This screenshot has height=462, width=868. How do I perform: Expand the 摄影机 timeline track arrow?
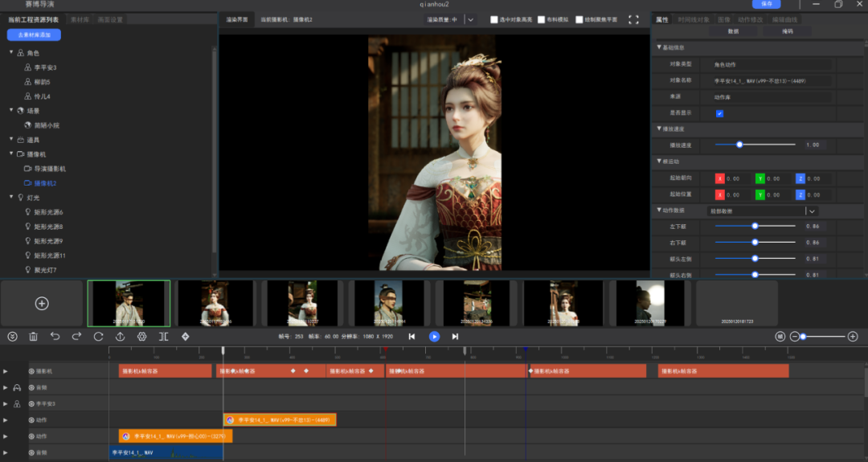coord(6,371)
